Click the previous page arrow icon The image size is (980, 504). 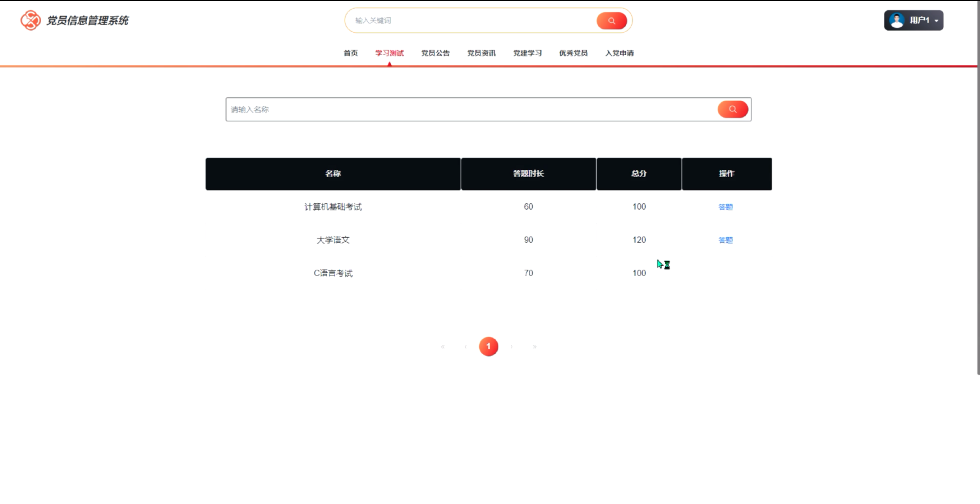pos(466,347)
